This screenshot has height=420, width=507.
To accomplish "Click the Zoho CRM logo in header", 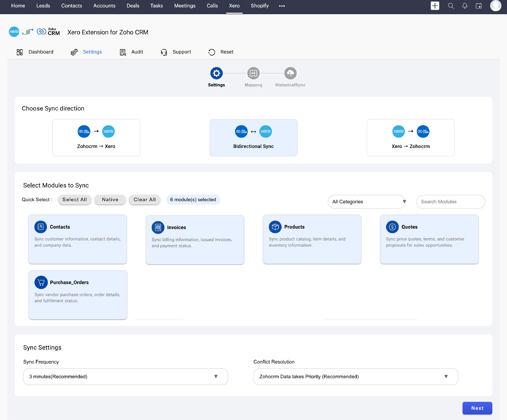I will point(48,32).
